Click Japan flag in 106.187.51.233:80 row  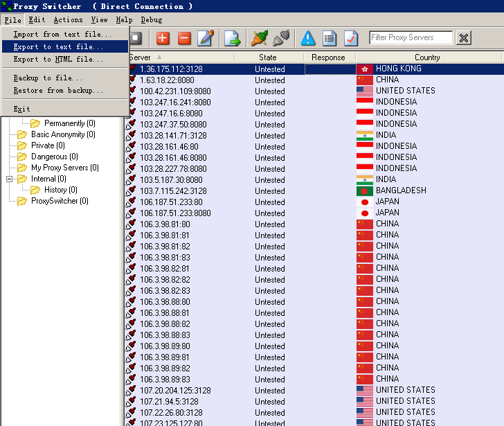(x=364, y=202)
